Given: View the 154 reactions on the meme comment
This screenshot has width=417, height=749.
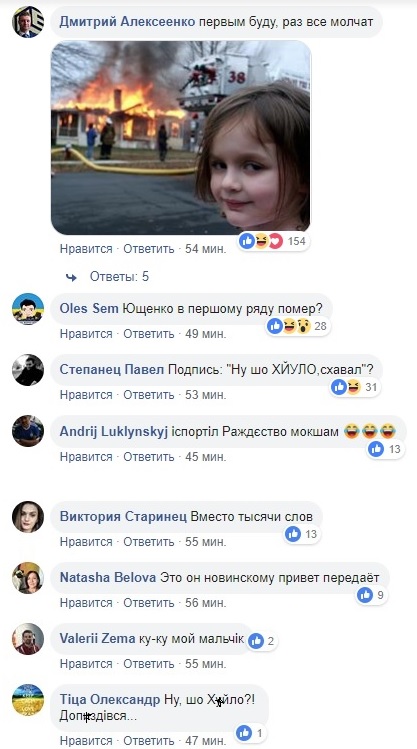Looking at the screenshot, I should click(274, 241).
